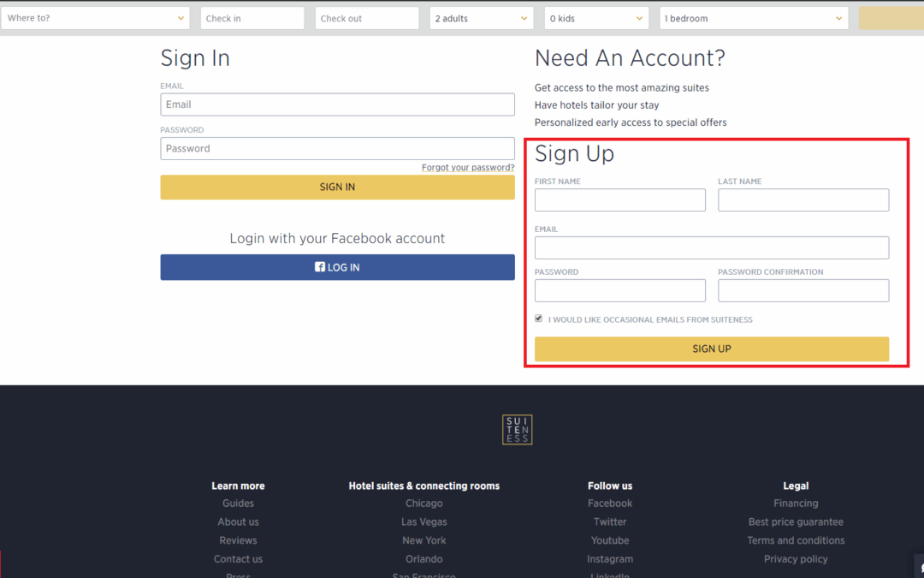Open the 'Where to?' destination dropdown
The width and height of the screenshot is (924, 578).
[95, 18]
